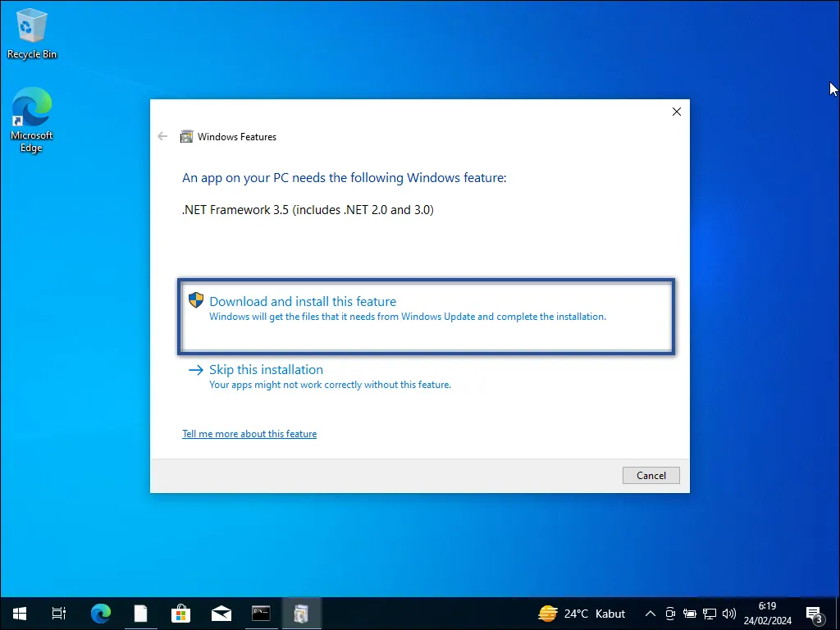Expand hidden icons with the tray chevron
Image resolution: width=840 pixels, height=630 pixels.
(x=650, y=613)
